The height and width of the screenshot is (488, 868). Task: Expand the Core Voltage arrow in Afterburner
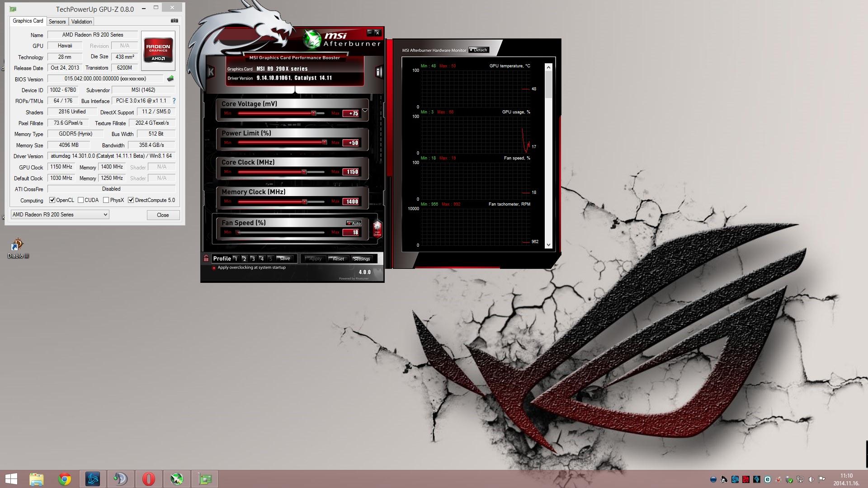365,110
